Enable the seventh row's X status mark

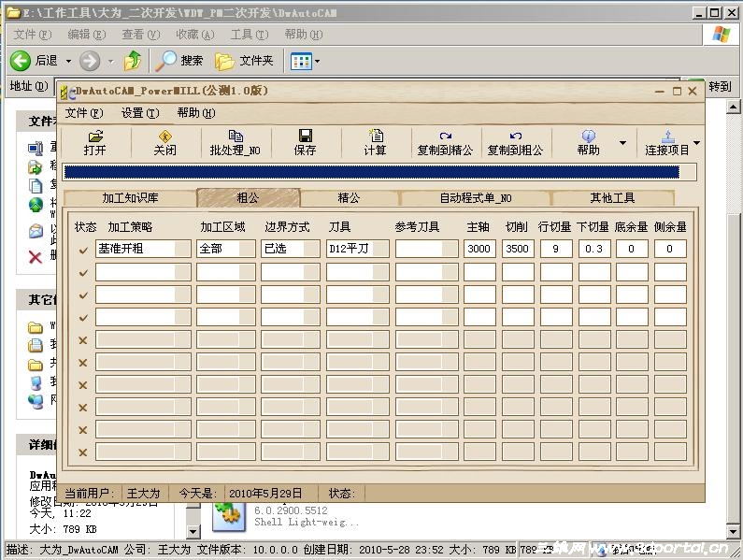click(x=83, y=384)
